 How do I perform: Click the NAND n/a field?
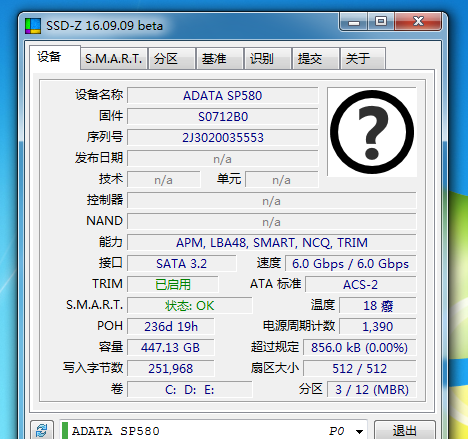click(272, 222)
